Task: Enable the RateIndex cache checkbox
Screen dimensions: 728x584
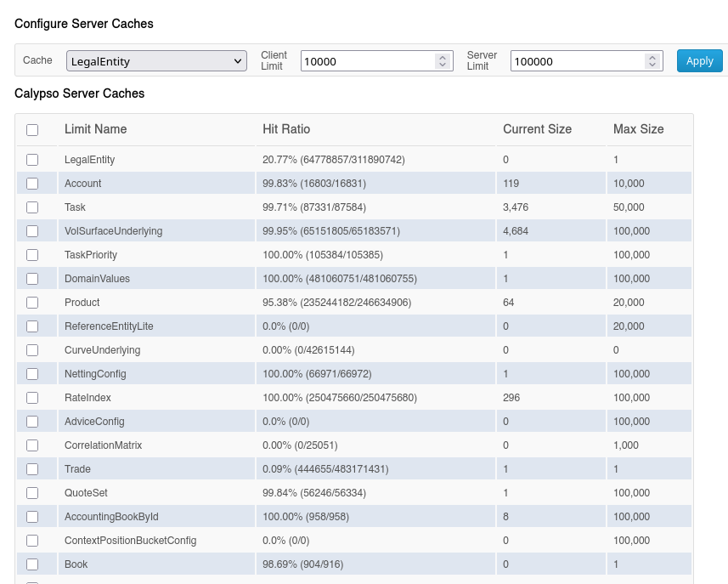Action: (x=32, y=397)
